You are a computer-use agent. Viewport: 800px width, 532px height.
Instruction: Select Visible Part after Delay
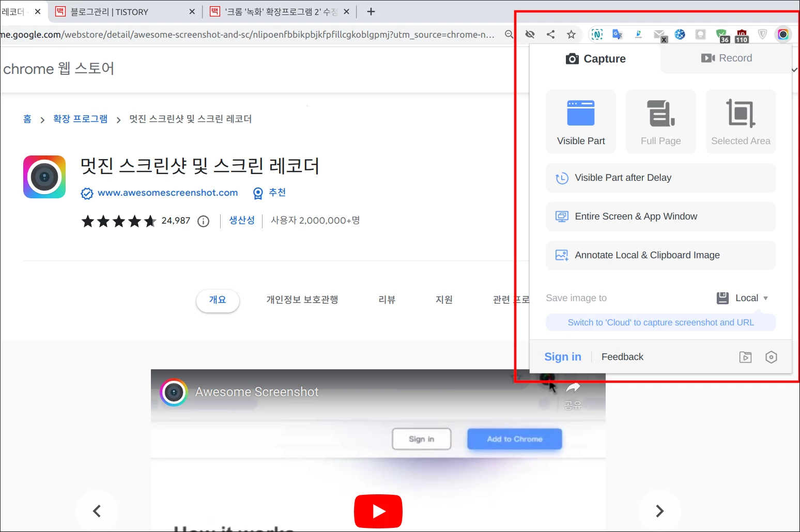tap(661, 178)
